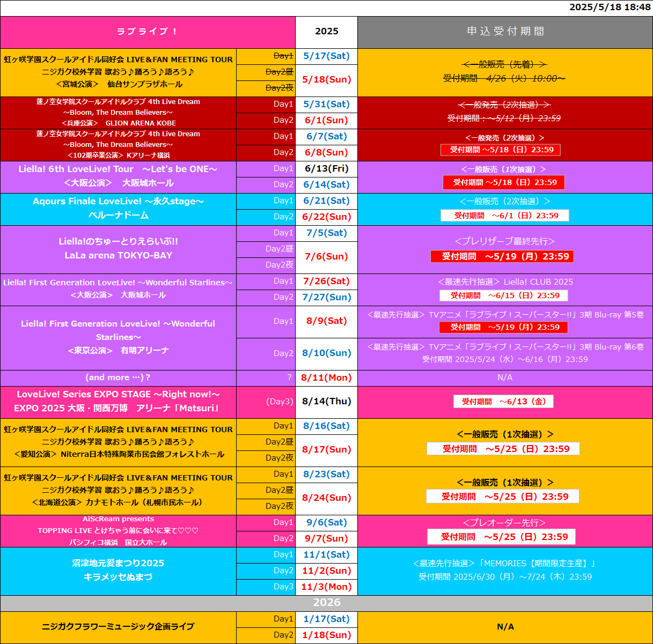
Task: Select the Aqours Finale LoveLive! event title
Action: click(x=118, y=202)
